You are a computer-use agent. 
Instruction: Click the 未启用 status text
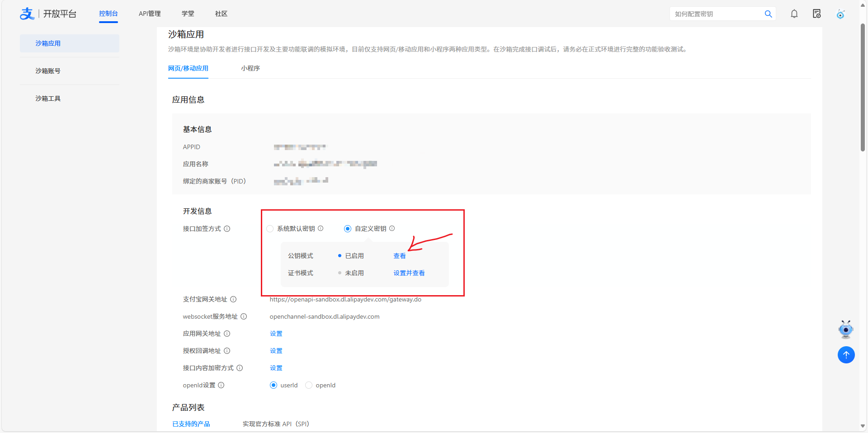354,273
